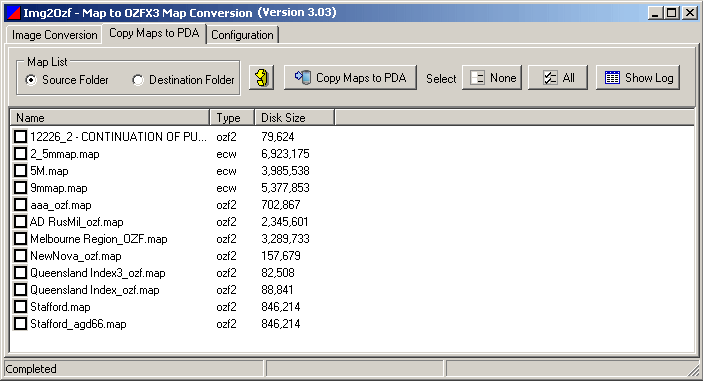Click the ecw type cell of 5M.map

(x=226, y=171)
